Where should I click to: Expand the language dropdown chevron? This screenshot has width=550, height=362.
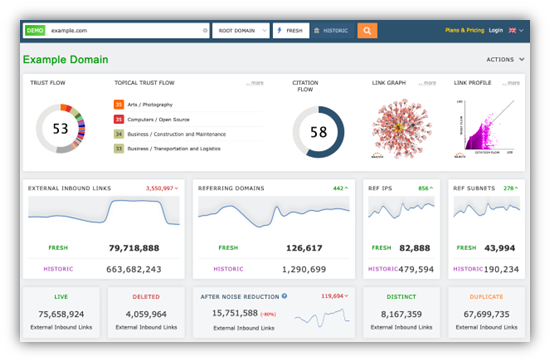tap(521, 31)
